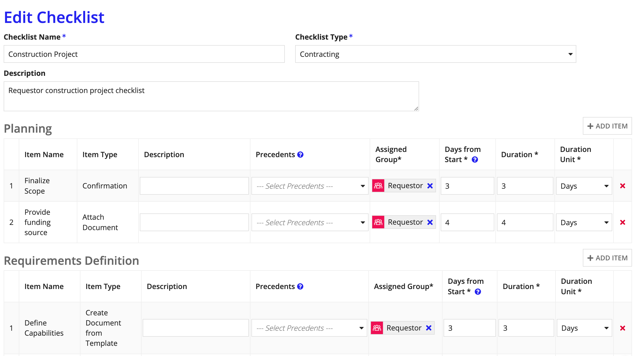Click the Attach Document item type cell

pyautogui.click(x=100, y=222)
